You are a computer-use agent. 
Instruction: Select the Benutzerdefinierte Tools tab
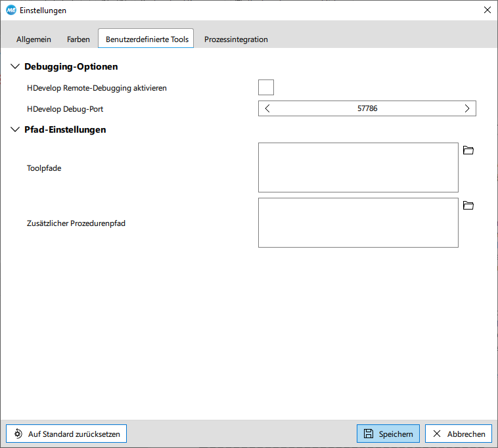147,39
